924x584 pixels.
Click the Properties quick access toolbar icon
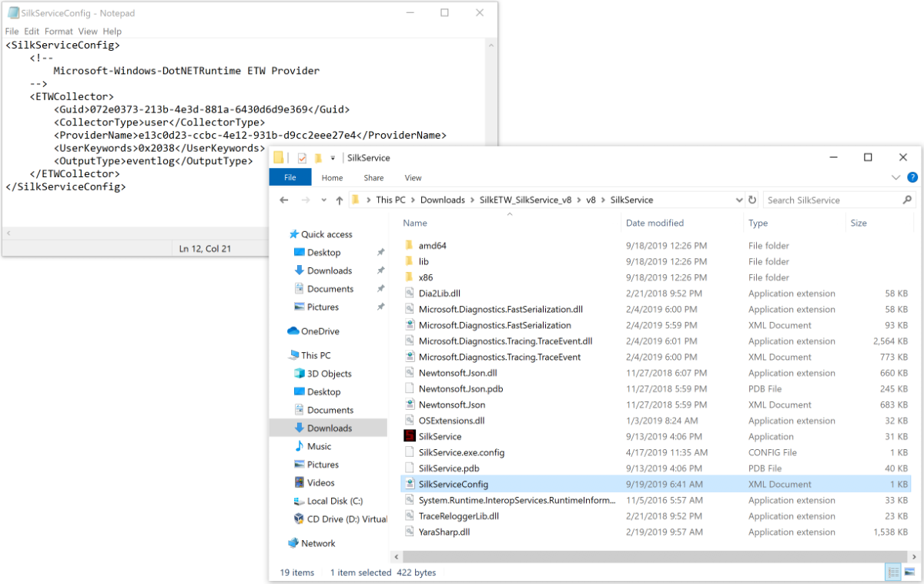point(302,158)
